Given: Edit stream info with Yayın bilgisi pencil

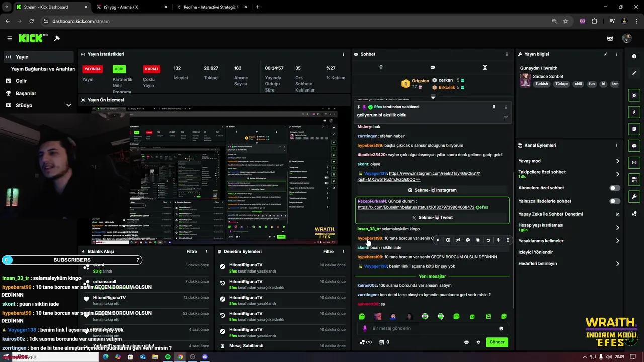Looking at the screenshot, I should pos(605,54).
